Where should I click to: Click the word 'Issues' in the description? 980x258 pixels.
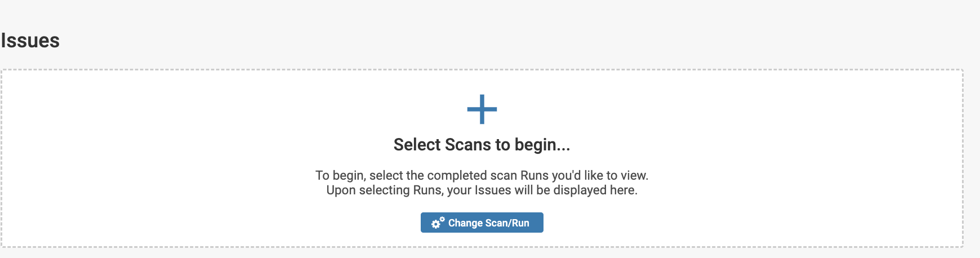(493, 190)
